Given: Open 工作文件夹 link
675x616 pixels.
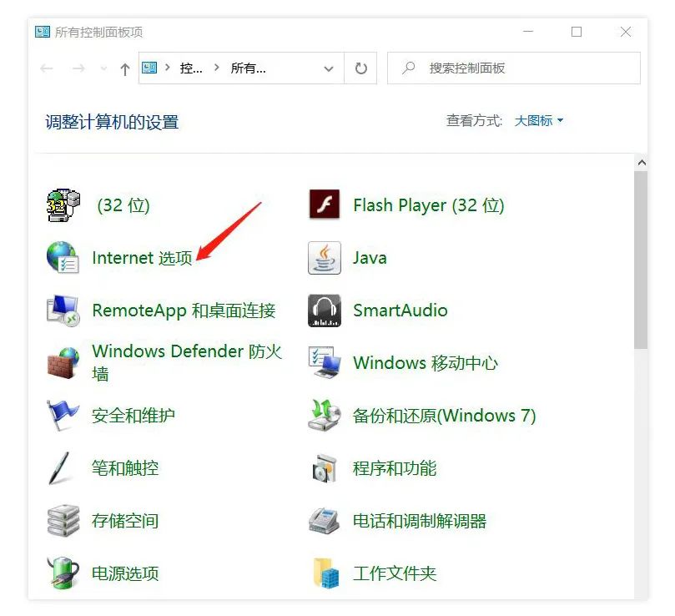Looking at the screenshot, I should [395, 573].
